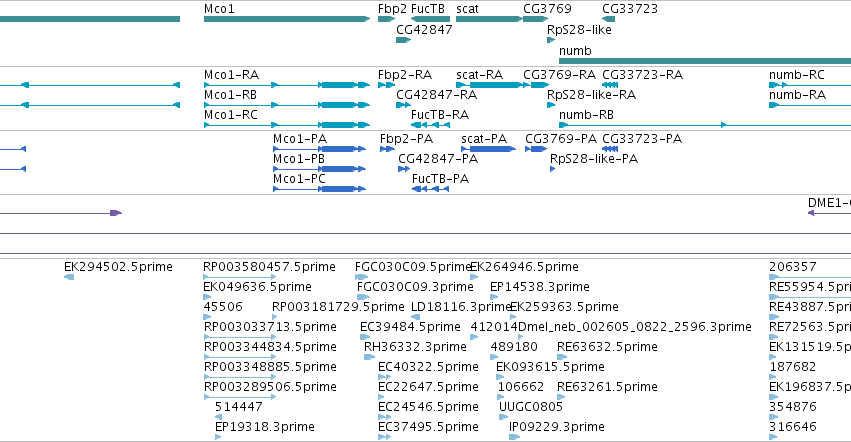Image resolution: width=851 pixels, height=442 pixels.
Task: Select the CG33723-PA protein label
Action: coord(642,138)
